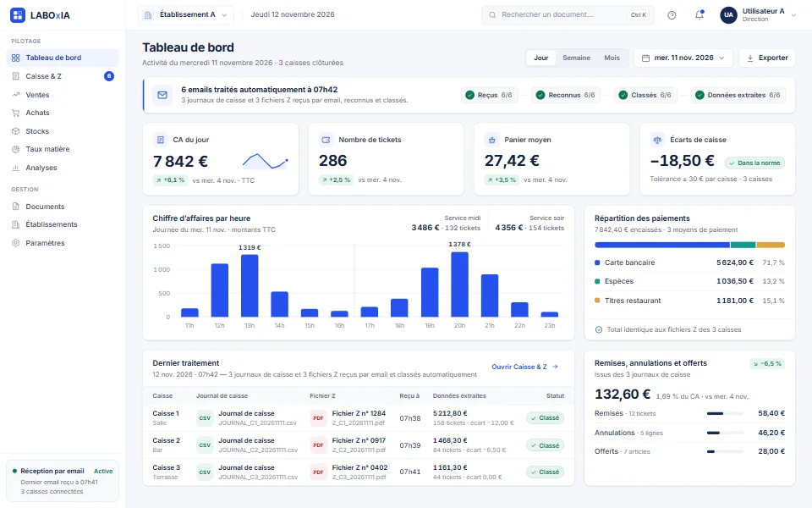Open the help question mark icon

[672, 15]
